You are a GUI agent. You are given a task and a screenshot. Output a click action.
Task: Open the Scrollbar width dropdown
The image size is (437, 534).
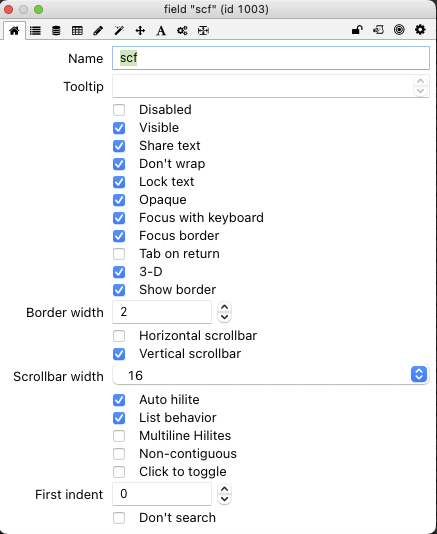point(271,375)
